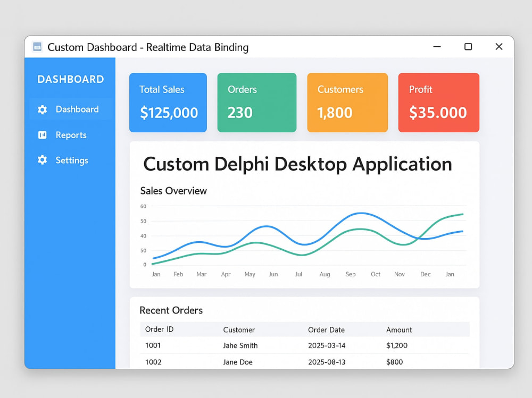
Task: Select the Profit card
Action: (439, 103)
